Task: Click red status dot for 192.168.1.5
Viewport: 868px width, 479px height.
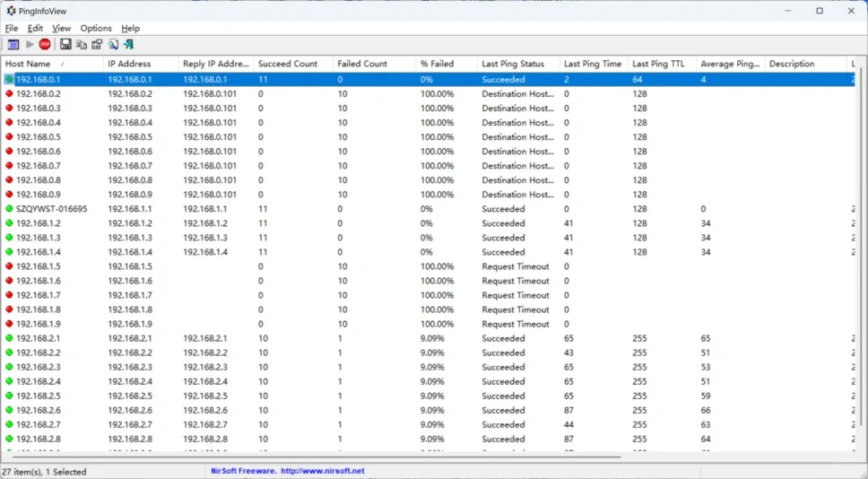Action: [x=9, y=266]
